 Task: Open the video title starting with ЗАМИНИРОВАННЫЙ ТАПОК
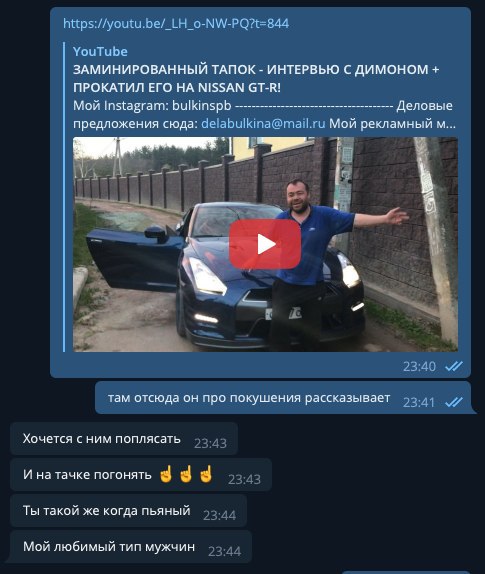[256, 78]
